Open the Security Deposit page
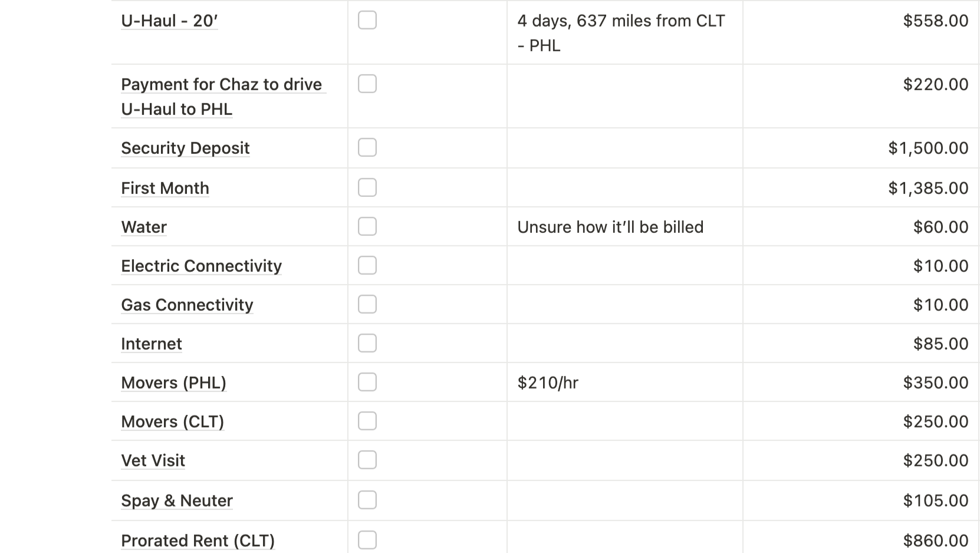The image size is (980, 553). 185,148
